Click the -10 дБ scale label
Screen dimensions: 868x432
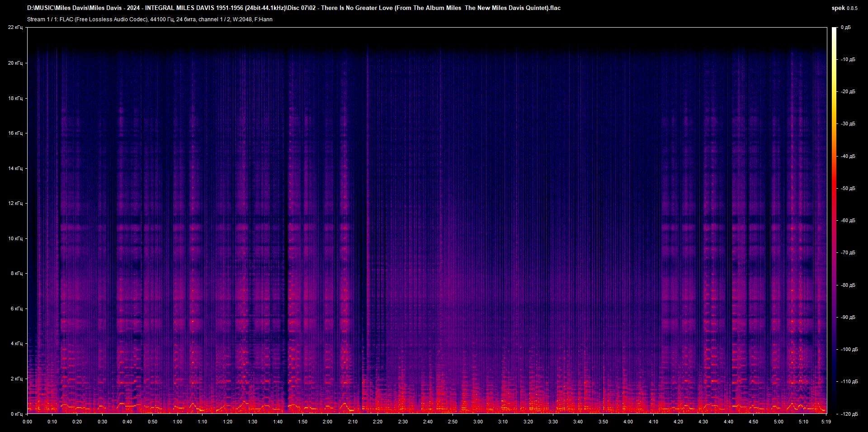848,60
